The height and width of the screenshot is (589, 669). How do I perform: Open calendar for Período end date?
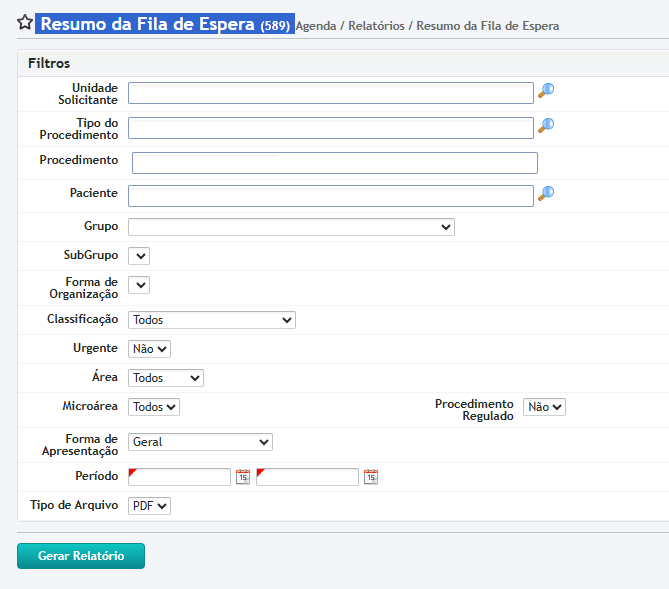coord(371,477)
